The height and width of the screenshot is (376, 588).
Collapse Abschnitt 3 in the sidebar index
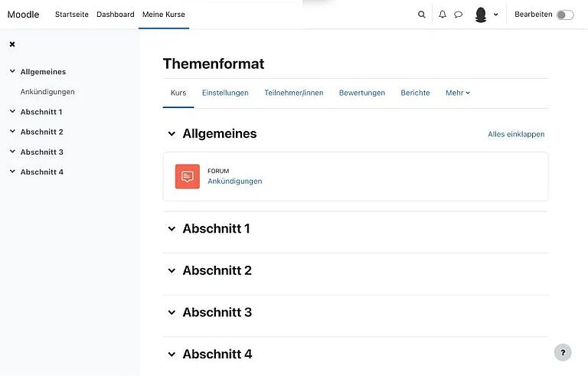[12, 152]
